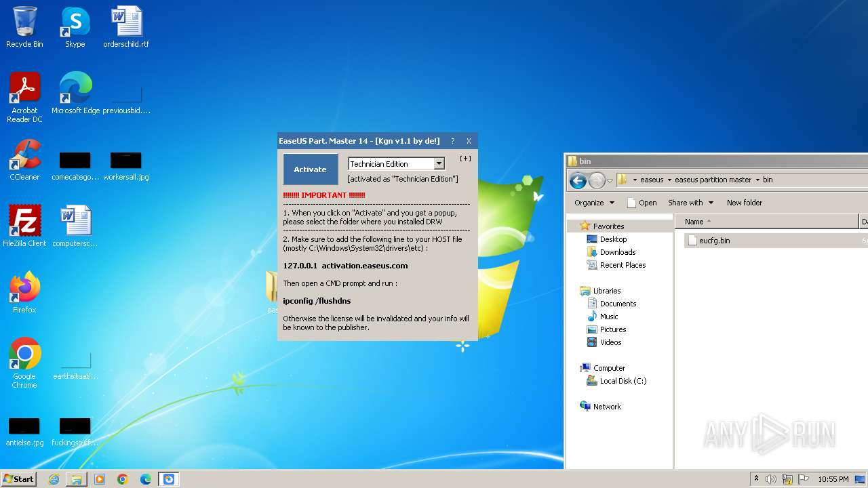Open the network tray icon

tap(787, 479)
